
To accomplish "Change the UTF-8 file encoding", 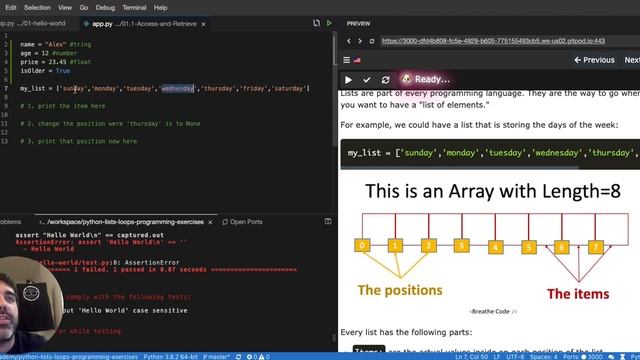I will pyautogui.click(x=515, y=357).
